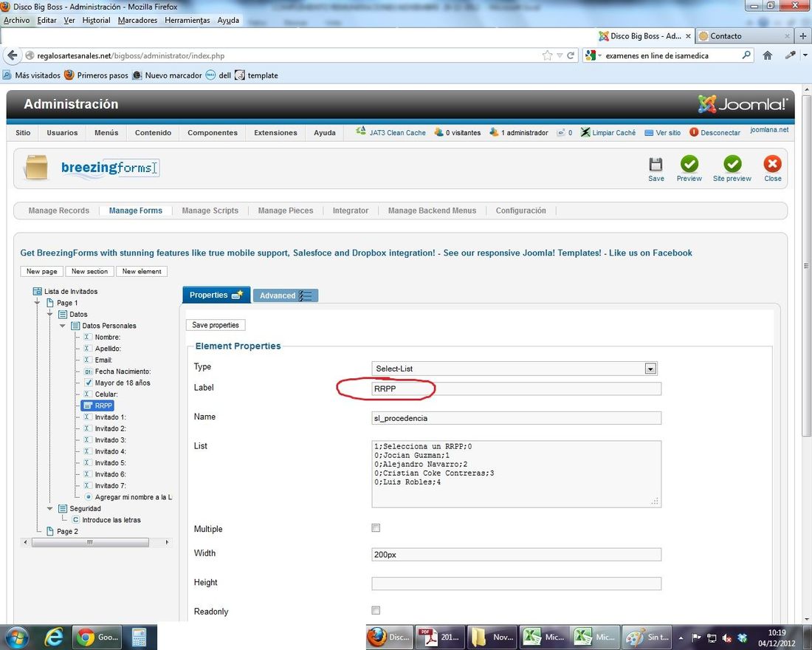Collapse the Datos section node
Viewport: 812px width, 650px height.
(x=49, y=314)
